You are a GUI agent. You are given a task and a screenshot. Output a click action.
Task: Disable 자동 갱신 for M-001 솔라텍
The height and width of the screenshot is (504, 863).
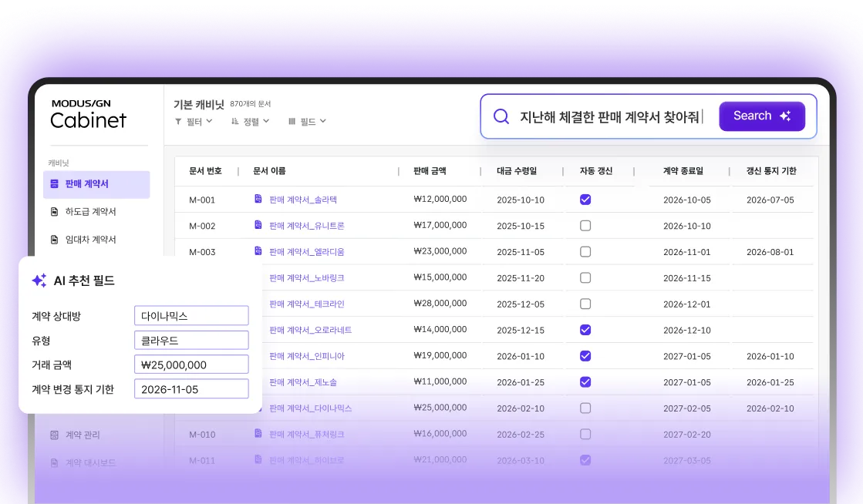pyautogui.click(x=585, y=199)
